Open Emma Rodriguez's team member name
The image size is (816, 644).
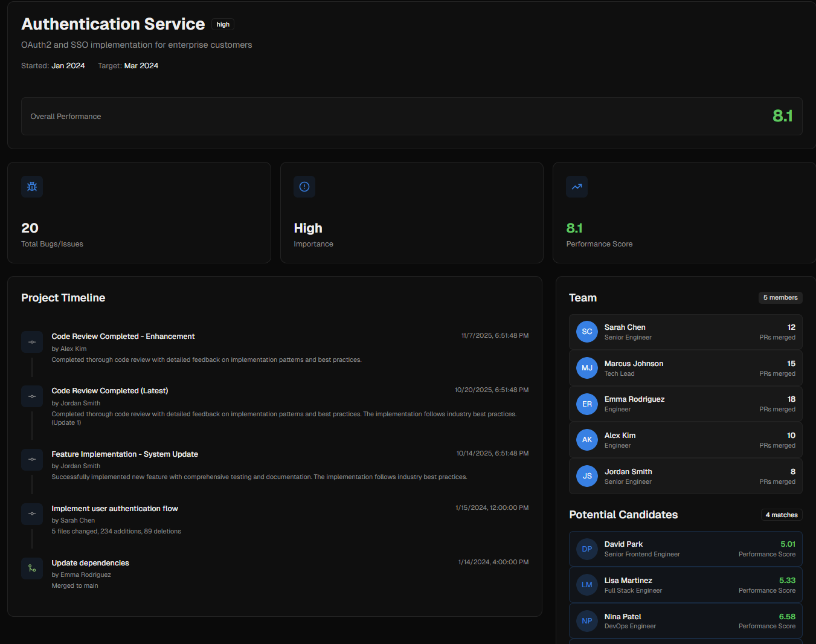[x=634, y=399]
